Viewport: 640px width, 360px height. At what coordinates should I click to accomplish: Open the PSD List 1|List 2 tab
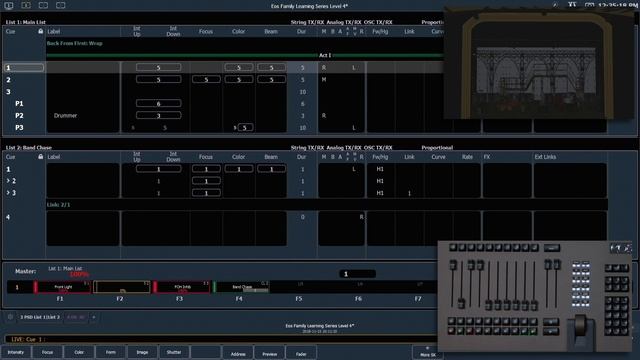point(40,317)
